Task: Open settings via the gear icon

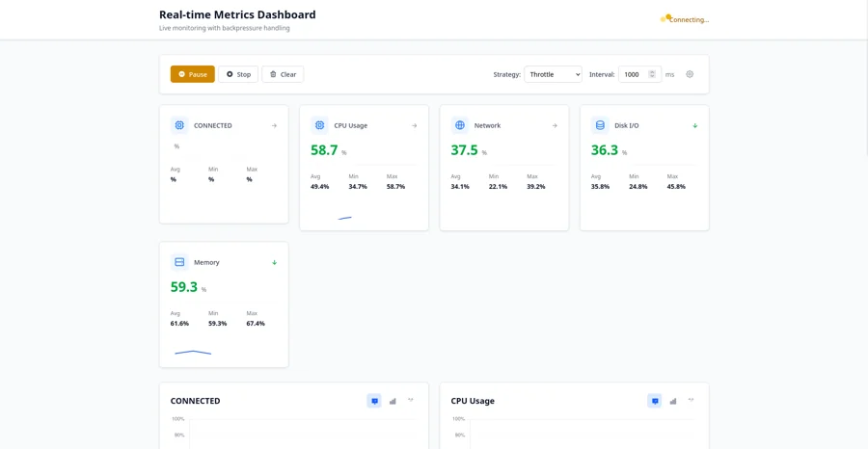Action: pyautogui.click(x=690, y=74)
